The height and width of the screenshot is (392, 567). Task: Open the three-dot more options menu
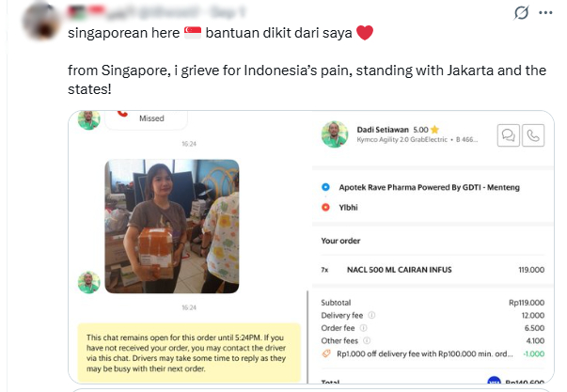[545, 12]
